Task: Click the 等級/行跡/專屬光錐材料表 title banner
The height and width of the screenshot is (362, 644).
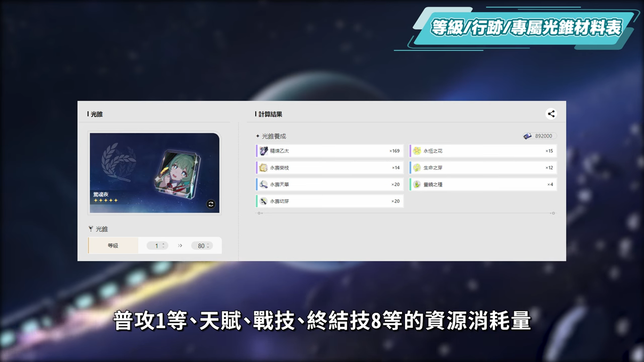Action: coord(526,28)
